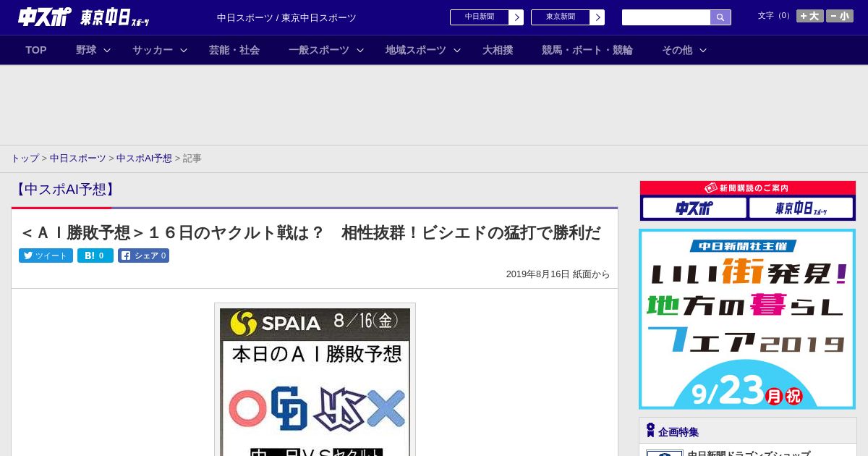Open the 中日新聞 link button
This screenshot has height=456, width=868.
(480, 17)
